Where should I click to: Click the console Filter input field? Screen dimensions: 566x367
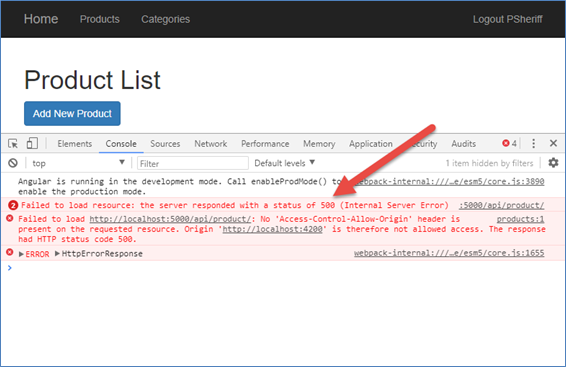tap(193, 163)
